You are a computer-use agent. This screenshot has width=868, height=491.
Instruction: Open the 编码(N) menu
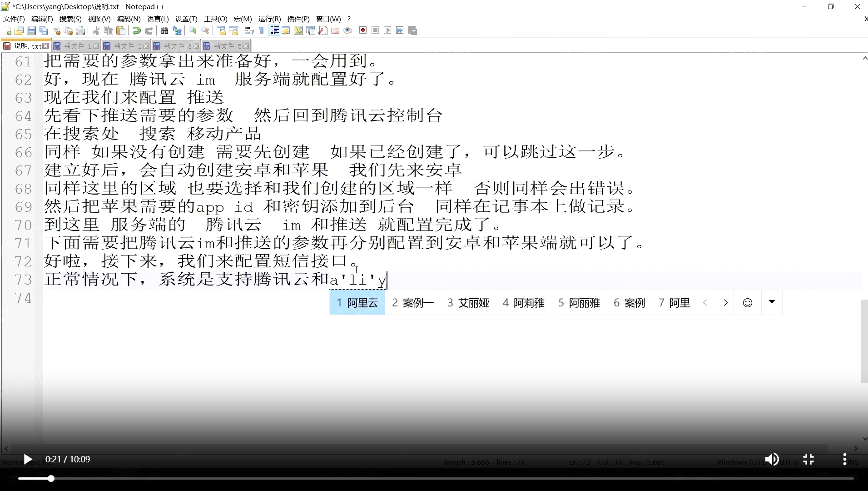pos(129,19)
